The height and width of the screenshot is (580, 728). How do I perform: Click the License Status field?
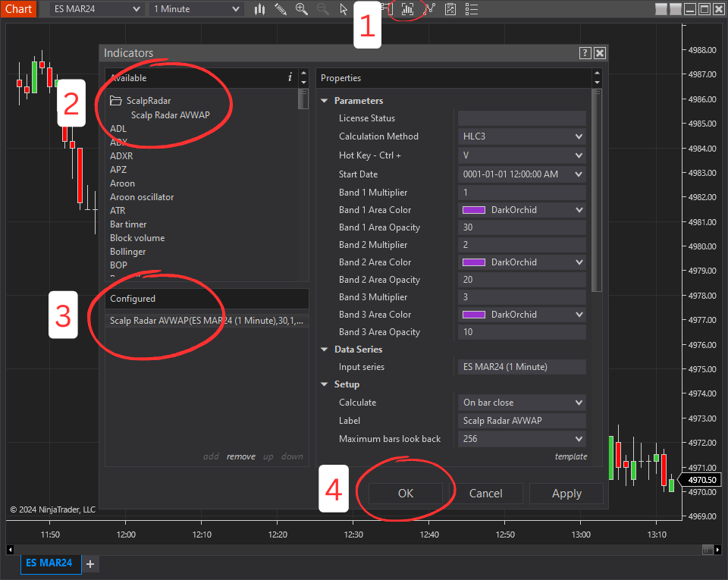click(522, 118)
